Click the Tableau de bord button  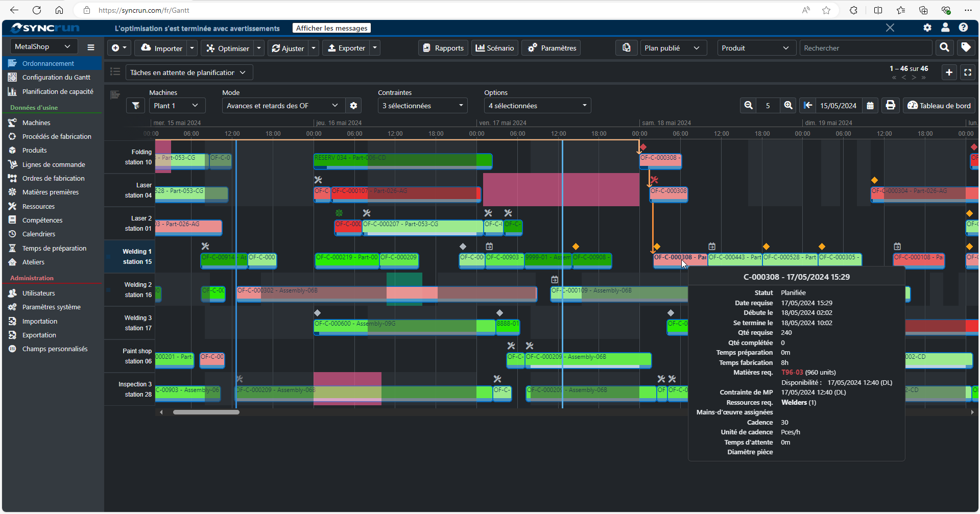[x=939, y=106]
